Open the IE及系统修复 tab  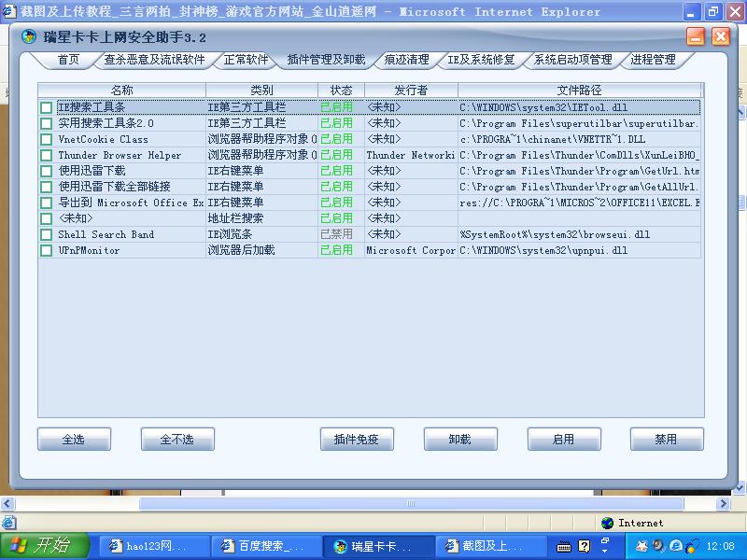tap(481, 60)
